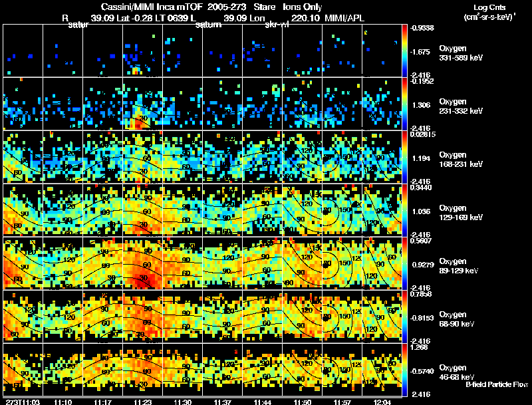The width and height of the screenshot is (532, 405).
Task: Open the Oxygen 46-68 keV panel at 11:37
Action: pos(223,370)
